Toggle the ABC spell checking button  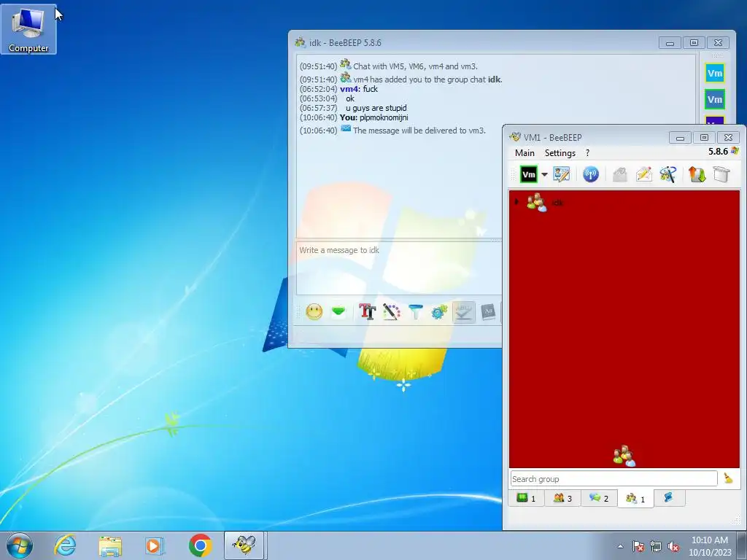[x=463, y=312]
